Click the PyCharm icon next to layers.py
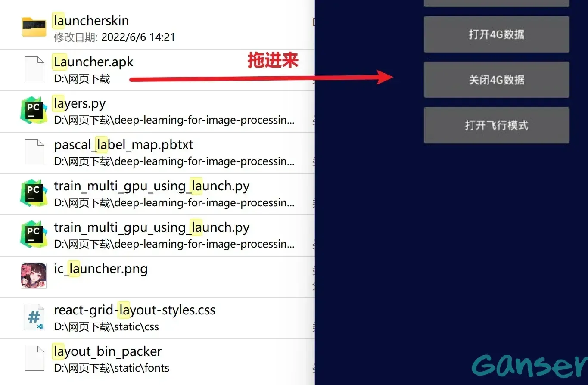The height and width of the screenshot is (385, 588). point(34,111)
